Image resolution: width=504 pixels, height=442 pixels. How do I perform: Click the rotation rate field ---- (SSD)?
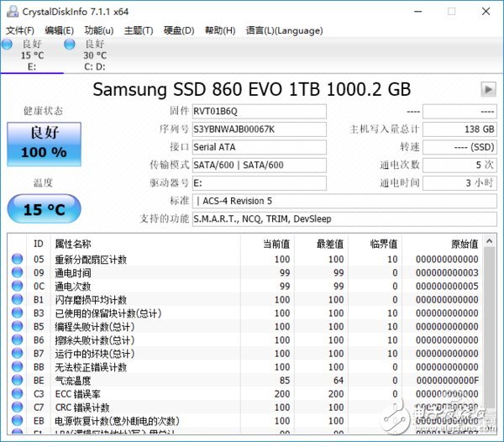[x=459, y=147]
